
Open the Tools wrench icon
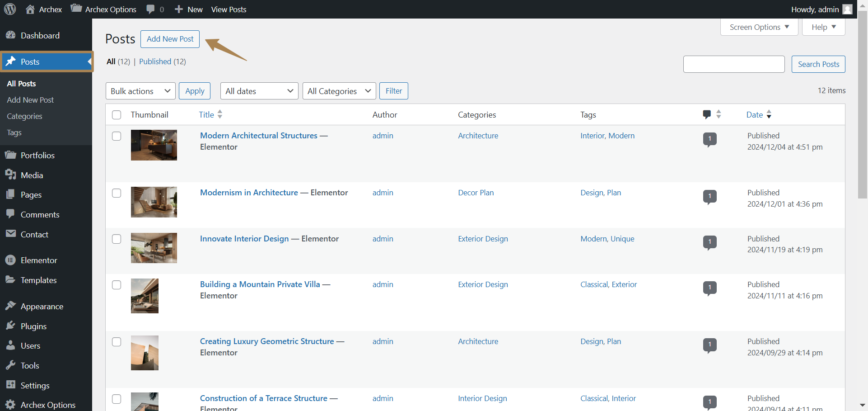coord(11,365)
